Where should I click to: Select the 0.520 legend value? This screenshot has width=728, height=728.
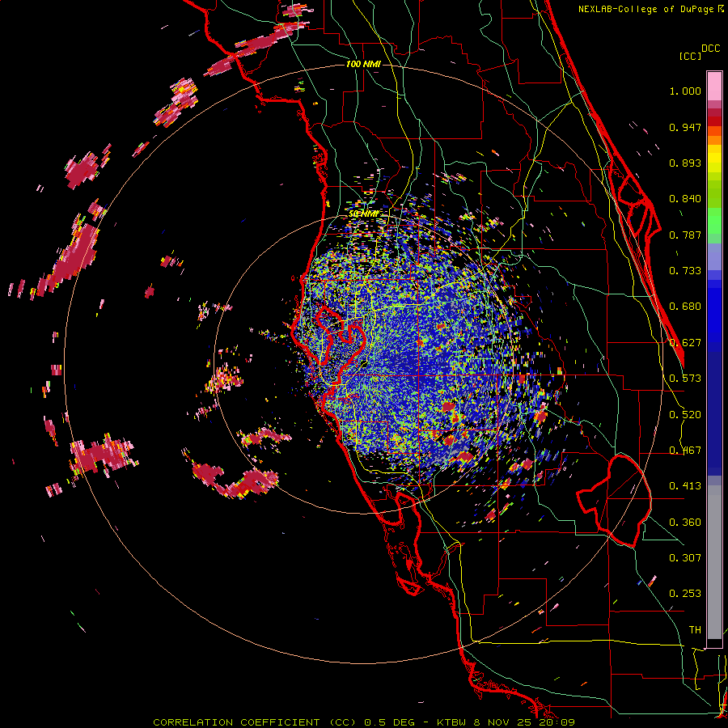pos(685,415)
